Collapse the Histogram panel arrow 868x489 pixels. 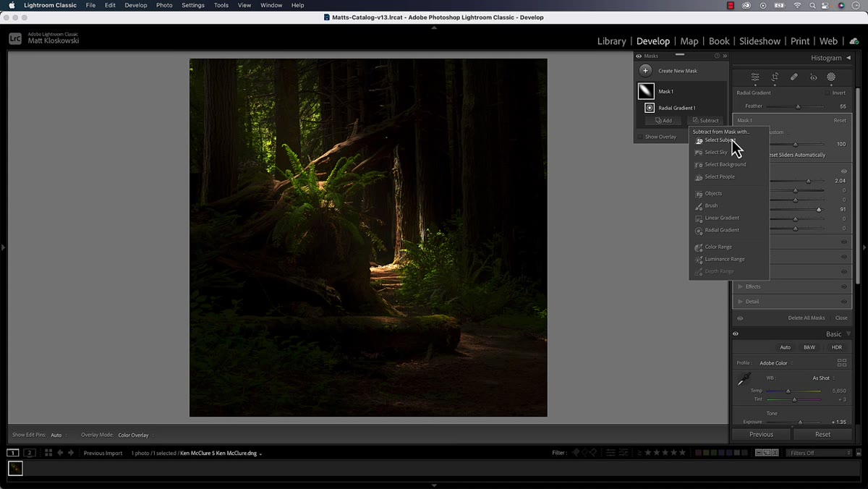click(848, 58)
